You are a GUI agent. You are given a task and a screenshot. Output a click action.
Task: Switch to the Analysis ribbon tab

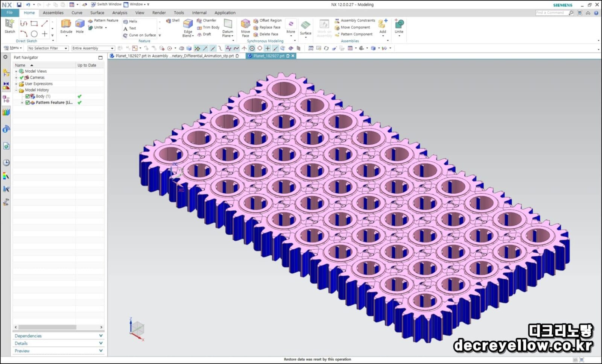tap(120, 13)
